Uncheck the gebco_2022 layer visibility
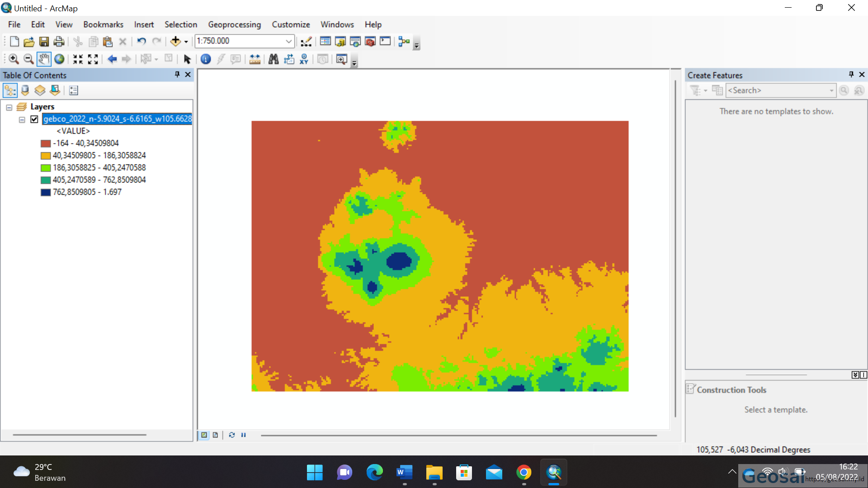 pyautogui.click(x=34, y=119)
